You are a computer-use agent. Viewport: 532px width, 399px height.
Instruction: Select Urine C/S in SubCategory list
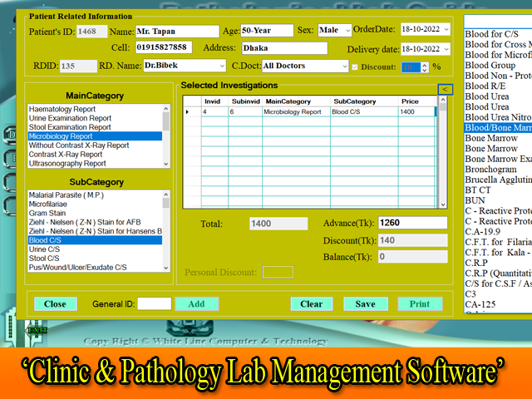click(x=43, y=249)
